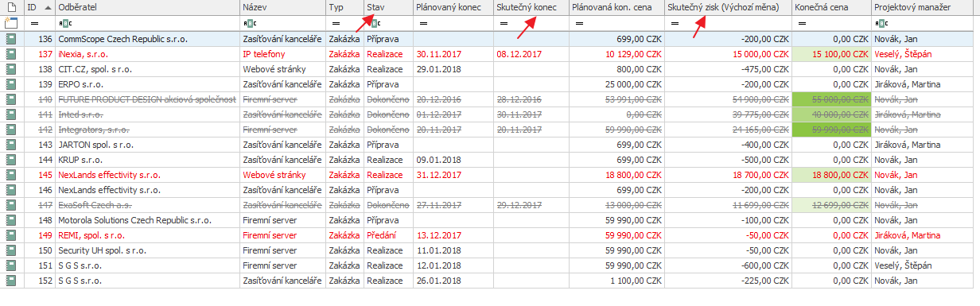Screen dimensions: 980x306
Task: Click the row icon for ID 148 Motorola
Action: [11, 220]
